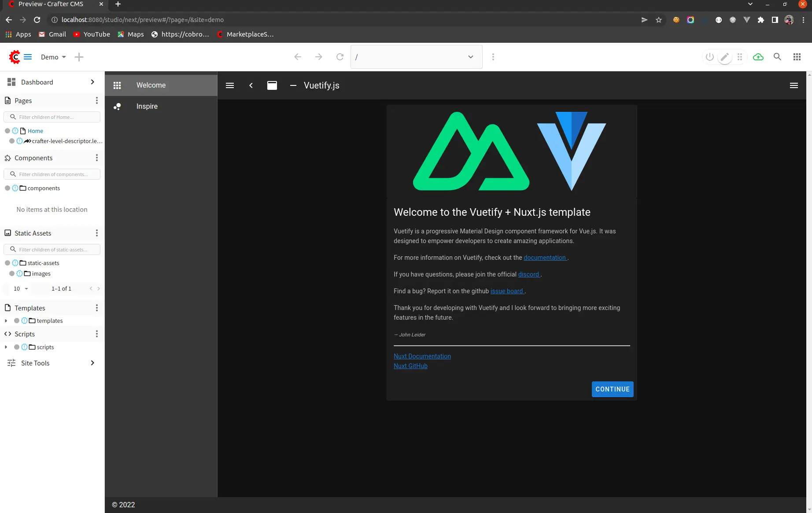Click the Vuetify web window icon
The height and width of the screenshot is (513, 812).
tap(272, 85)
